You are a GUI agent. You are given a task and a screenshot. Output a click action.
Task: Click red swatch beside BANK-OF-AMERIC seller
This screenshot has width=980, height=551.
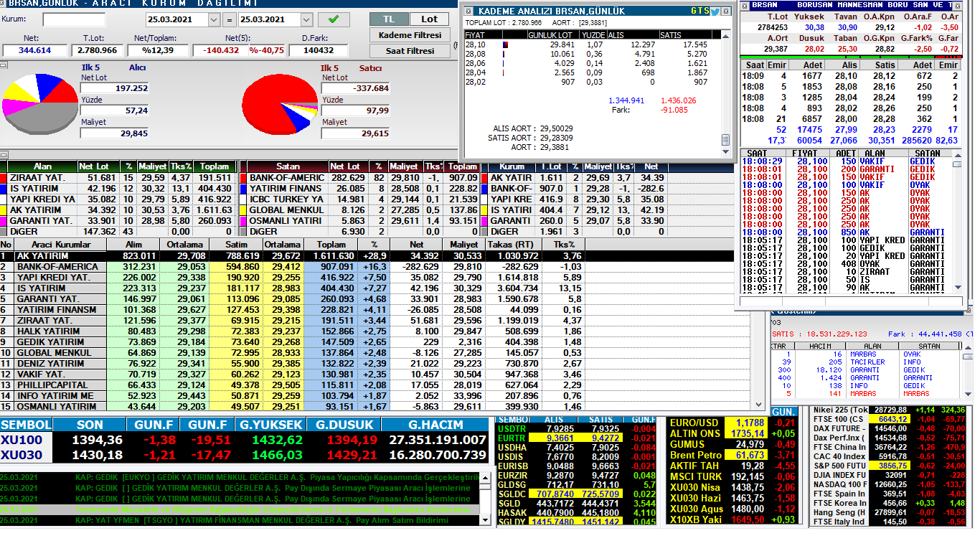click(x=244, y=177)
